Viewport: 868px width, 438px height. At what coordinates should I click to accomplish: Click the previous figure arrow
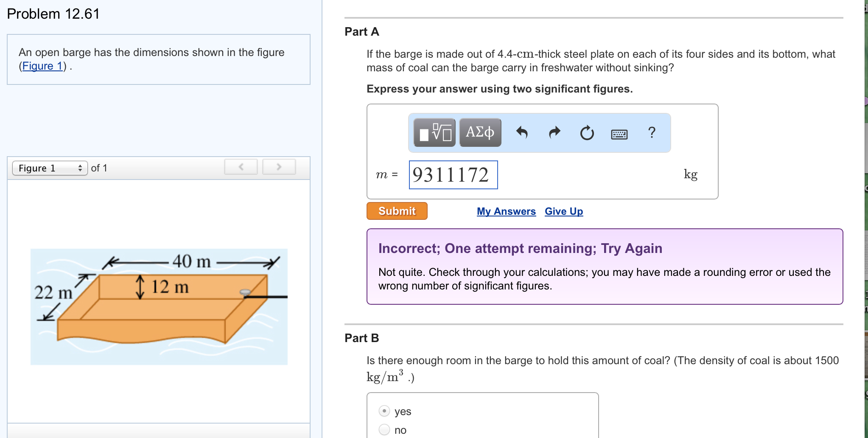click(241, 166)
